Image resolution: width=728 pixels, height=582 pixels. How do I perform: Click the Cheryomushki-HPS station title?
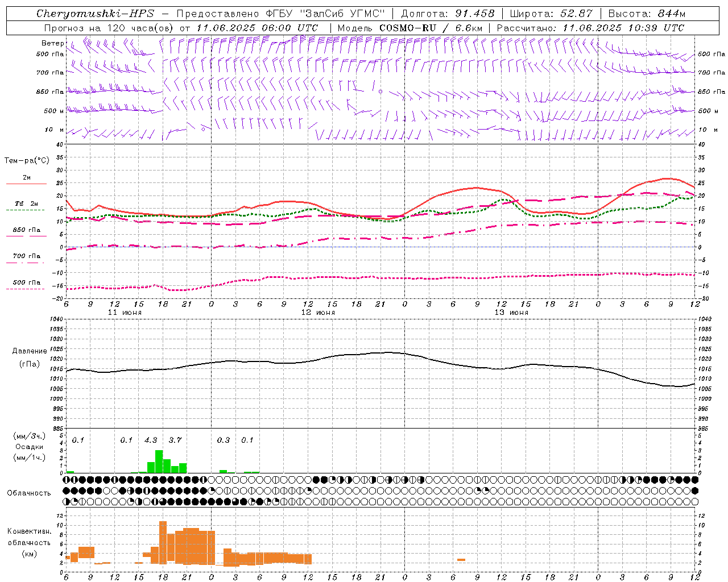(96, 14)
